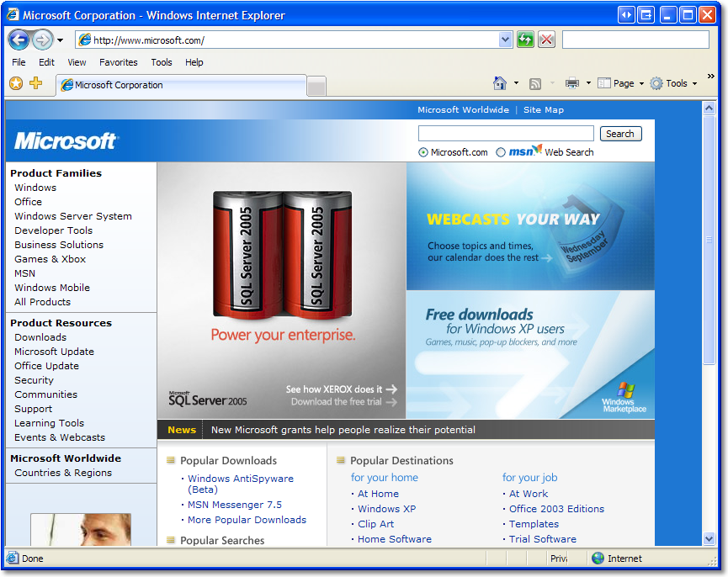
Task: Click the Forward navigation arrow
Action: [43, 40]
